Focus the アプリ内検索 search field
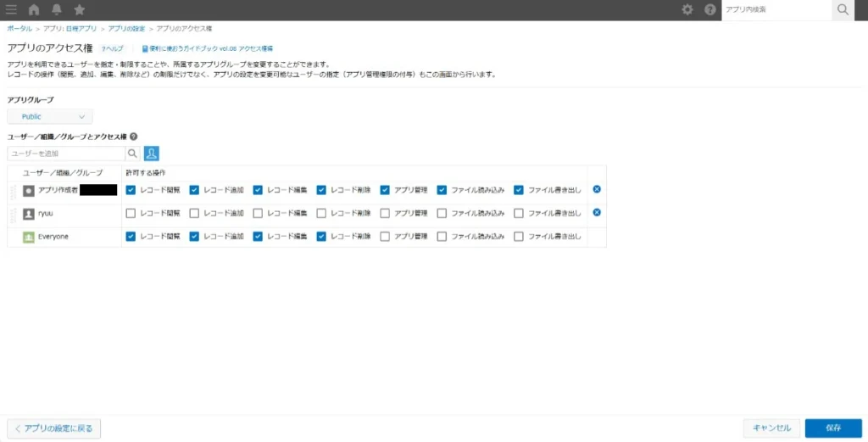Viewport: 868px width, 442px height. tap(776, 9)
